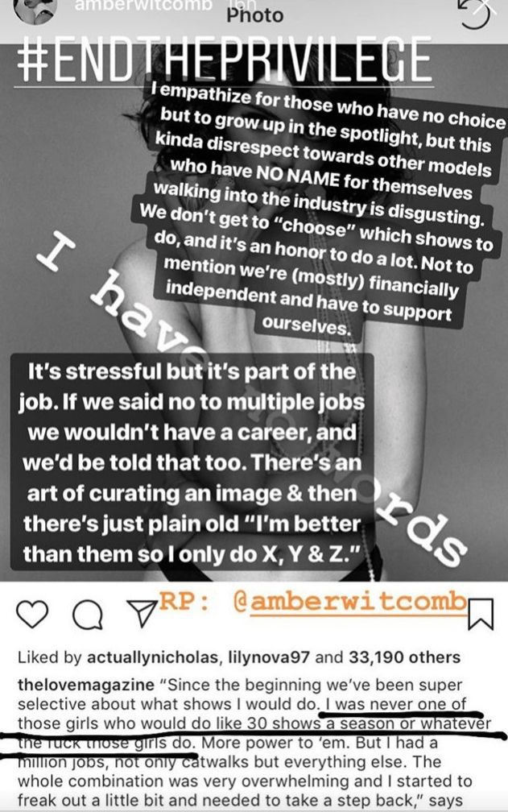
Task: Open thelovemagazine profile from caption
Action: 86,685
